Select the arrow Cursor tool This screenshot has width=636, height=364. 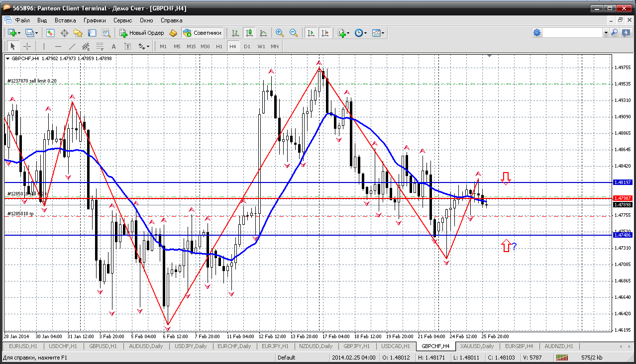coord(13,46)
